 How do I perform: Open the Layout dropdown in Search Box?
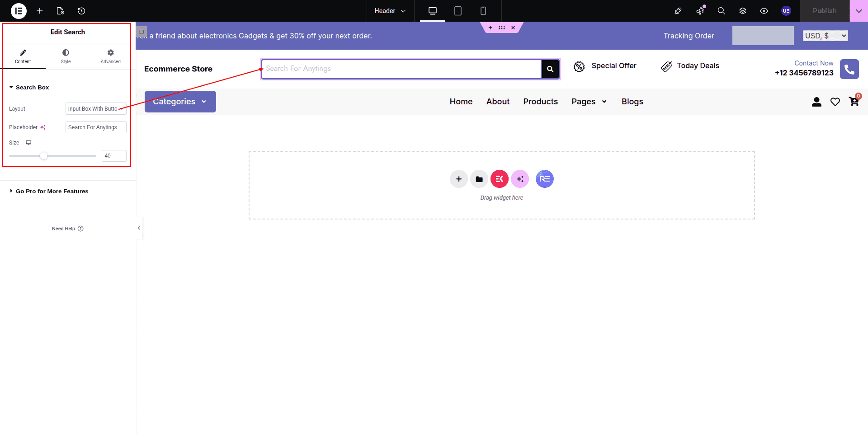(95, 109)
